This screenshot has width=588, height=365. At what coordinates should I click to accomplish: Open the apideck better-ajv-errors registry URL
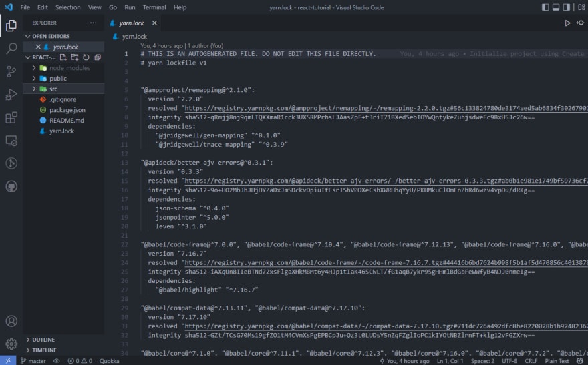point(386,181)
